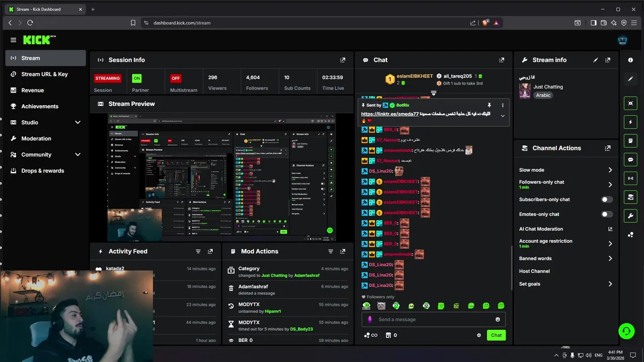Expand the Studio sidebar section
This screenshot has width=644, height=362.
77,122
